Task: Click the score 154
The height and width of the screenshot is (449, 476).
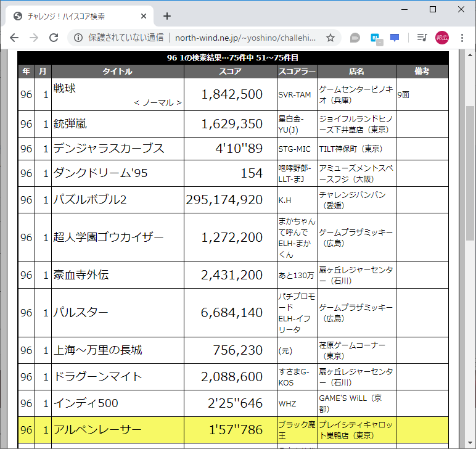Action: 252,173
